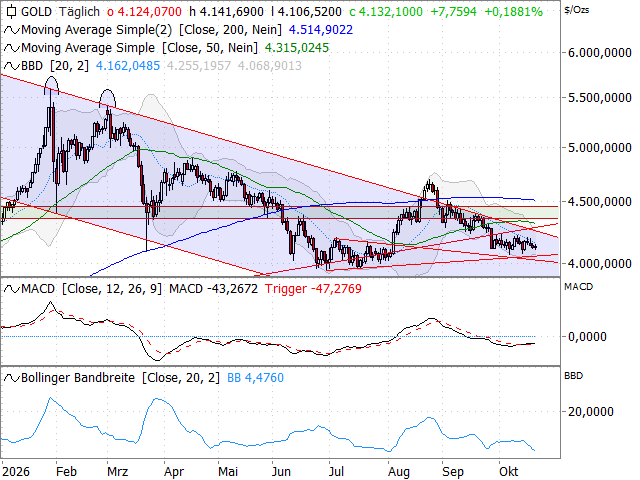Click the Bollinger Bandbreite line icon
640x480 pixels.
pos(11,378)
